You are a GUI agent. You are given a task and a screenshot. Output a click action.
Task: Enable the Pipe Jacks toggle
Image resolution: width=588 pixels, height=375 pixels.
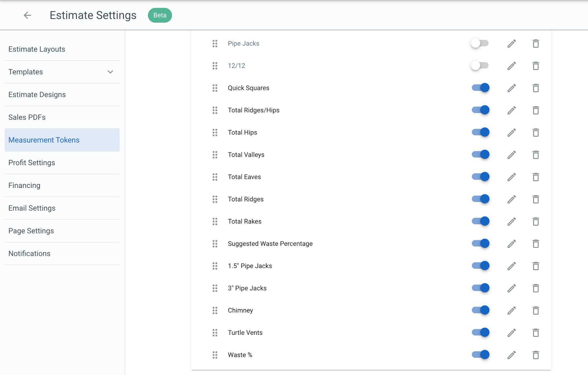pyautogui.click(x=480, y=43)
